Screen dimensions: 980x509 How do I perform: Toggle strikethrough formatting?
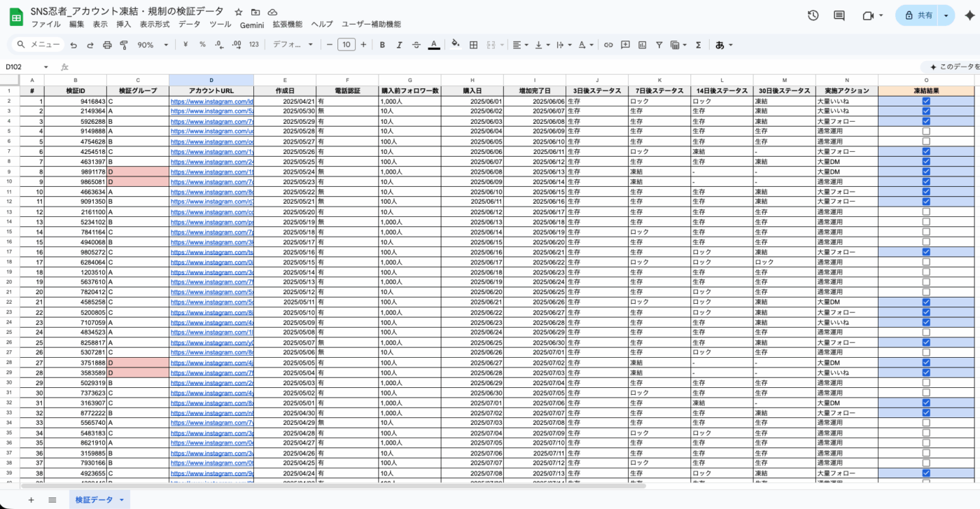[x=416, y=45]
